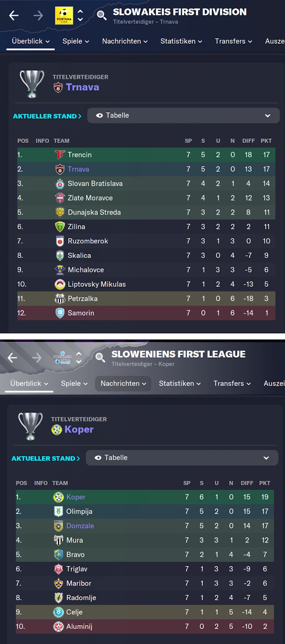
Task: Sort Slowenien table by PKT column header
Action: point(265,483)
